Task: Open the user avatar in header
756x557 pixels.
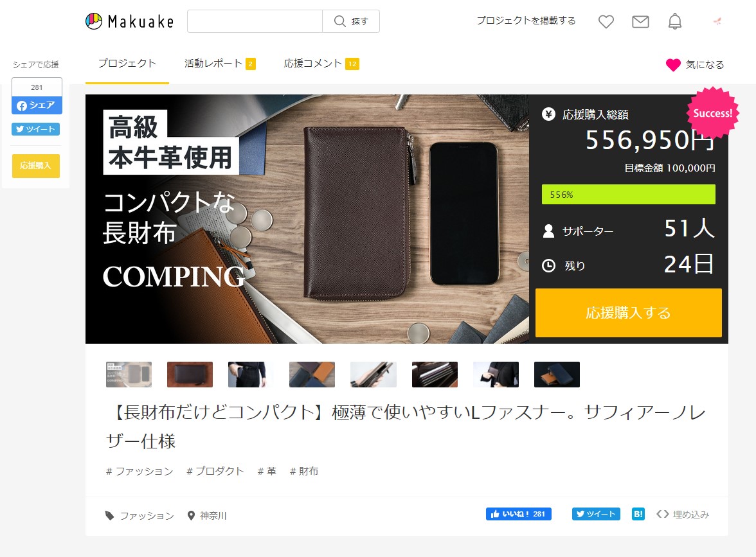Action: click(x=717, y=21)
